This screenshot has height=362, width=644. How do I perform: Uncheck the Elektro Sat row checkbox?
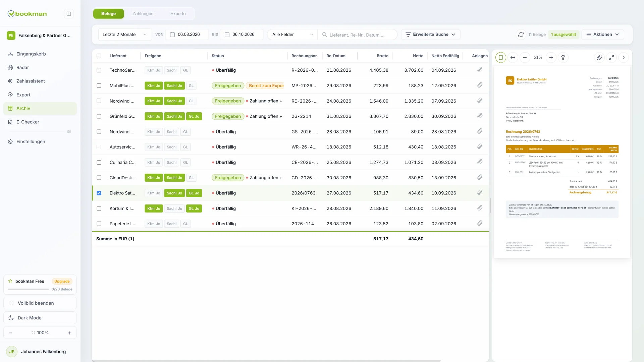99,193
